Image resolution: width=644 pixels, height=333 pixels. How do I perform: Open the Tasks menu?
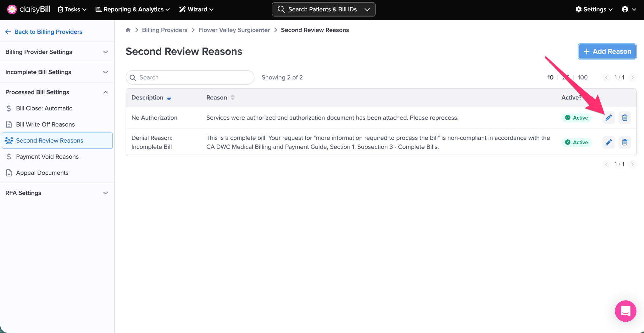(x=72, y=9)
